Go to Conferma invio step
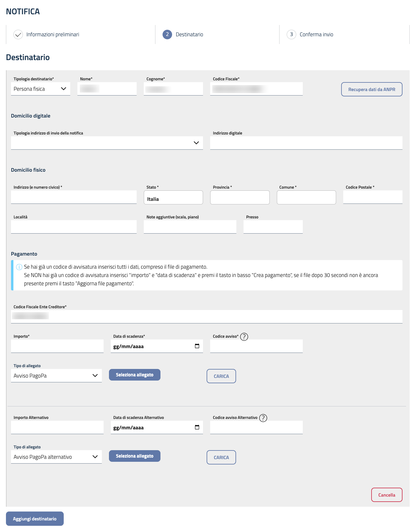Image resolution: width=415 pixels, height=532 pixels. 316,35
